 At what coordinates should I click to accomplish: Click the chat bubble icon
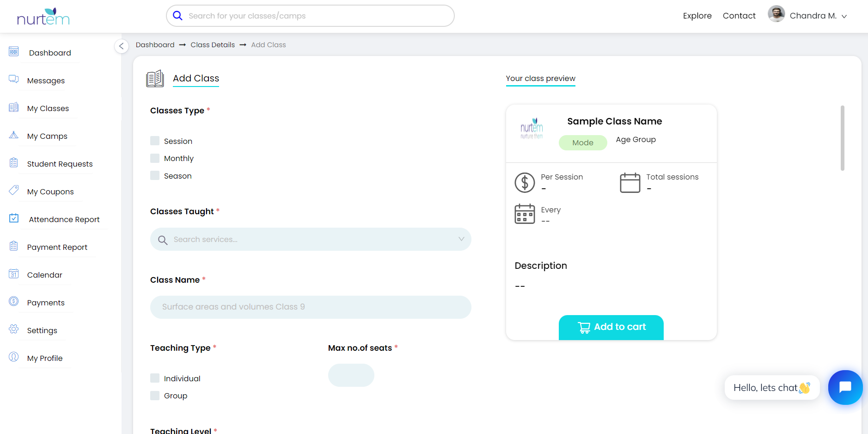pyautogui.click(x=845, y=387)
